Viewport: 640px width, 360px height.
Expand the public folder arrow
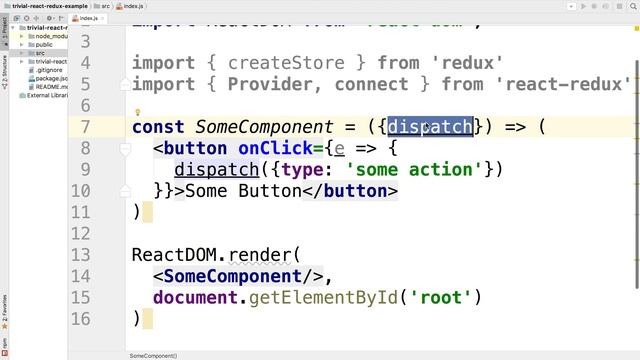(22, 44)
